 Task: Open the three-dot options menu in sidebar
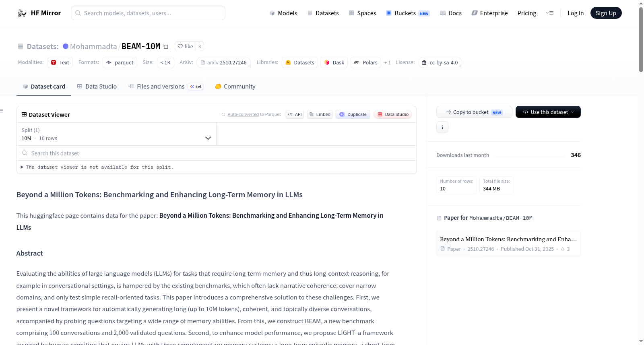point(442,127)
